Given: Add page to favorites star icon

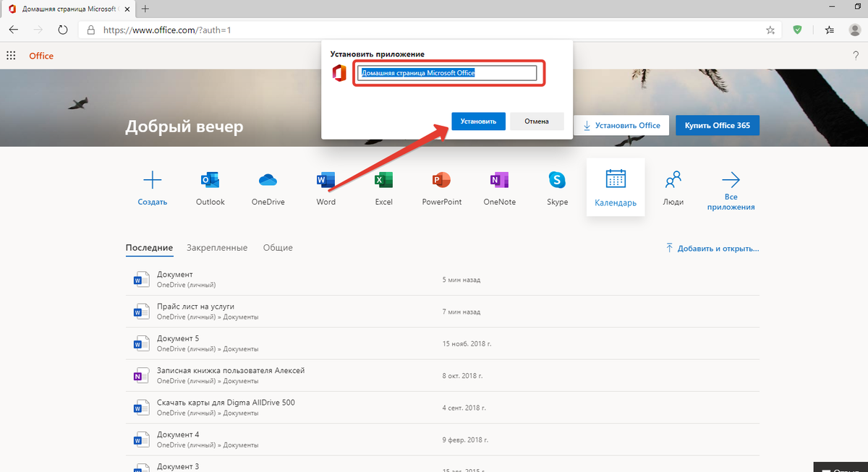Looking at the screenshot, I should tap(770, 30).
